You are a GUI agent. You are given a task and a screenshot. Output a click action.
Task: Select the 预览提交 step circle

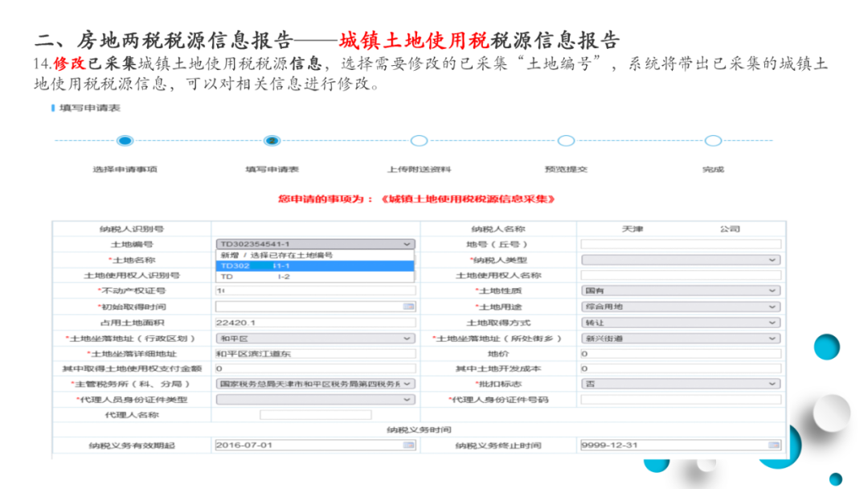click(566, 141)
